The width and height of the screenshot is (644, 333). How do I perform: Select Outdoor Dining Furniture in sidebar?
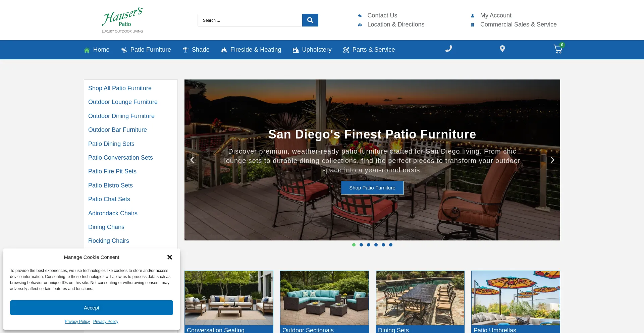coord(121,116)
